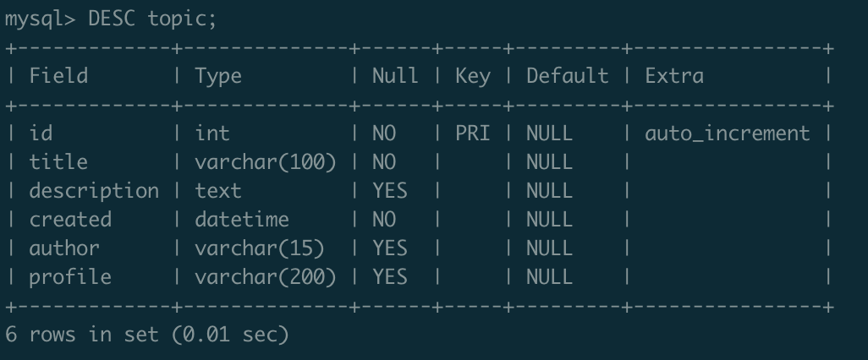The height and width of the screenshot is (360, 868).
Task: Select the Null column header
Action: (395, 76)
